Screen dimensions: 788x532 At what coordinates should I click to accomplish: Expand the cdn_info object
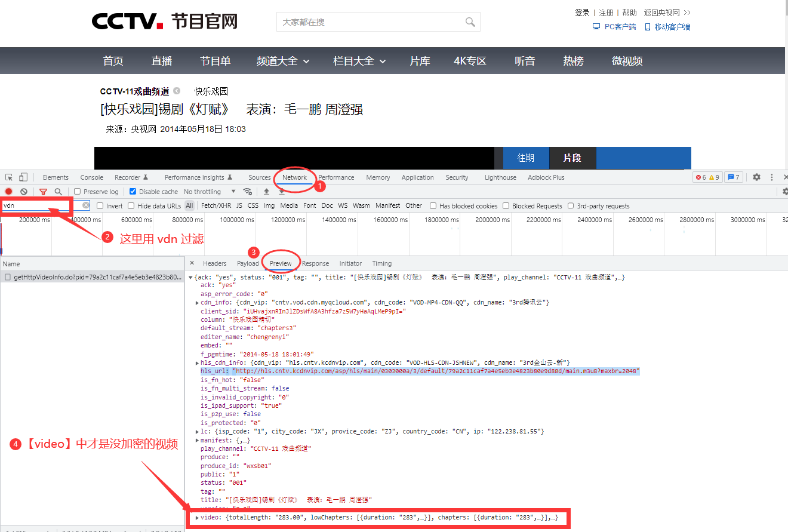(198, 303)
